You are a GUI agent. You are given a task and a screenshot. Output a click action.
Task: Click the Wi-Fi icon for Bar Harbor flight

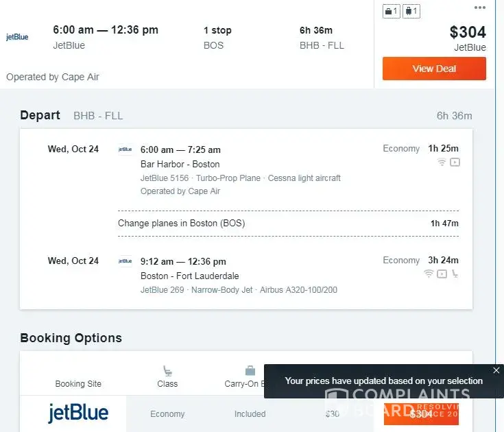pyautogui.click(x=442, y=163)
